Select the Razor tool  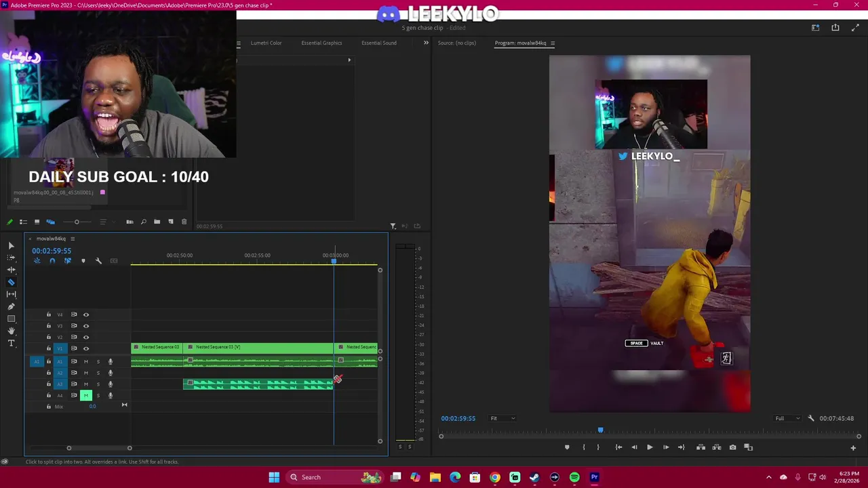[x=11, y=282]
